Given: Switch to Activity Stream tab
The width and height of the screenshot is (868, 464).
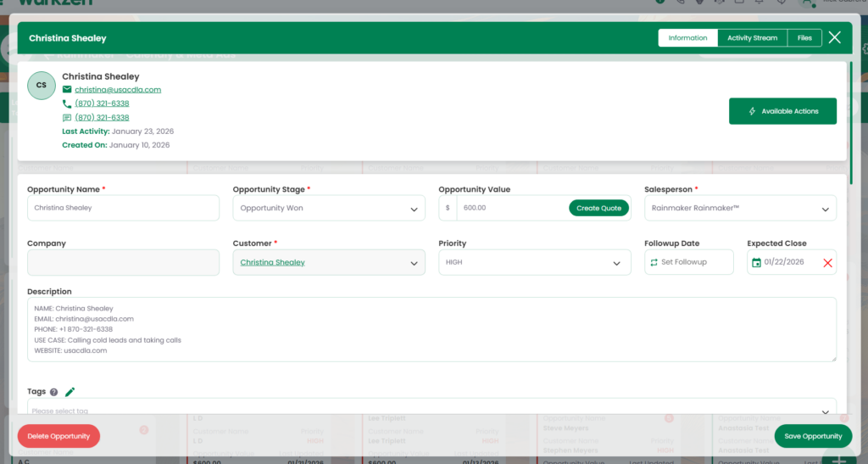Looking at the screenshot, I should tap(752, 38).
